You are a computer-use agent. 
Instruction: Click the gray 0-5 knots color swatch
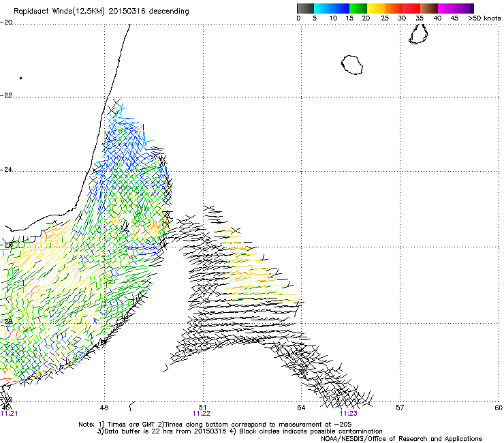(305, 8)
